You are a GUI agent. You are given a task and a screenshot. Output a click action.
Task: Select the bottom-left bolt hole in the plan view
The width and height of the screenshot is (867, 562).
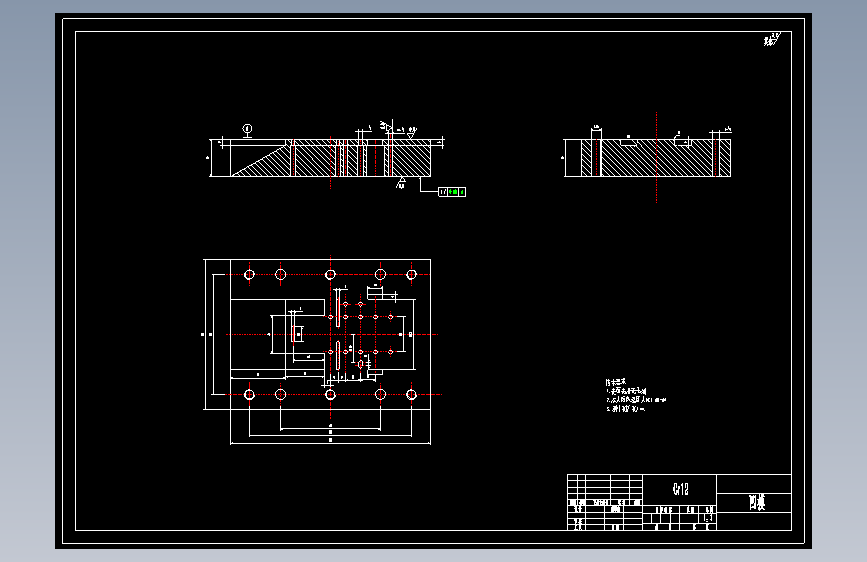click(x=249, y=394)
